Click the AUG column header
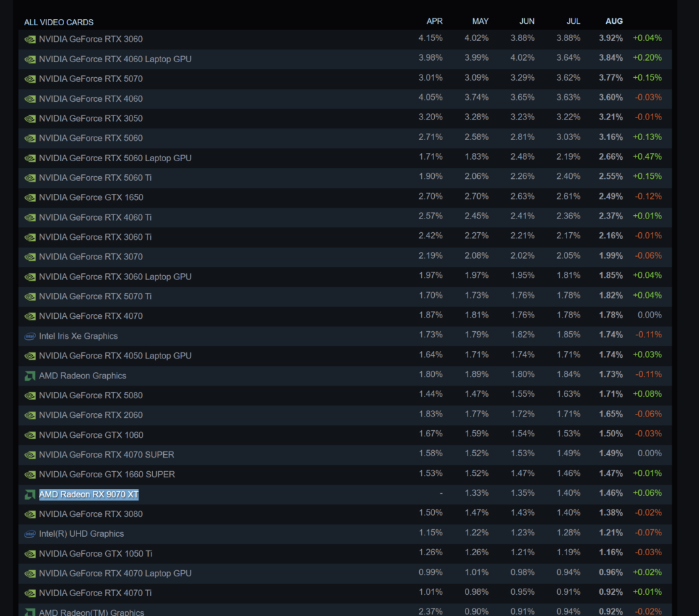 click(x=614, y=21)
